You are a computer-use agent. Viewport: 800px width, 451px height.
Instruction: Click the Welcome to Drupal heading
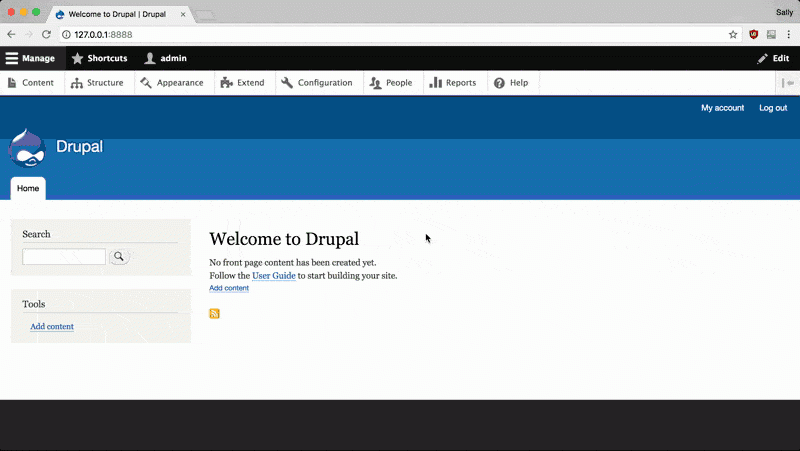pyautogui.click(x=284, y=239)
